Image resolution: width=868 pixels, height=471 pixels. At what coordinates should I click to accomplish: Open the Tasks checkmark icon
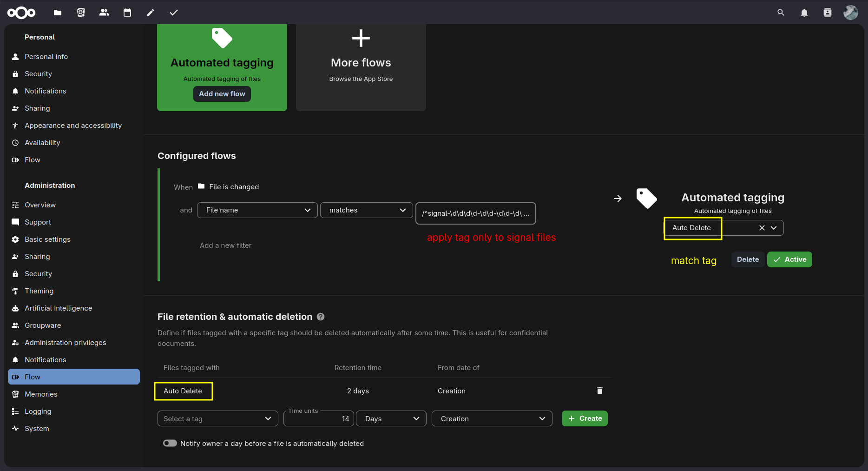pos(174,13)
